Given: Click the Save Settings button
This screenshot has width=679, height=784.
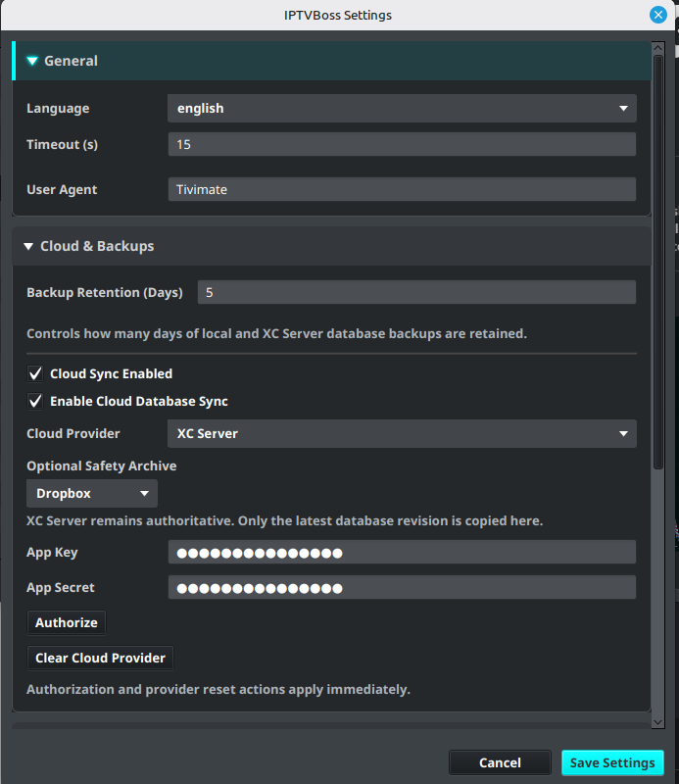Looking at the screenshot, I should point(612,762).
